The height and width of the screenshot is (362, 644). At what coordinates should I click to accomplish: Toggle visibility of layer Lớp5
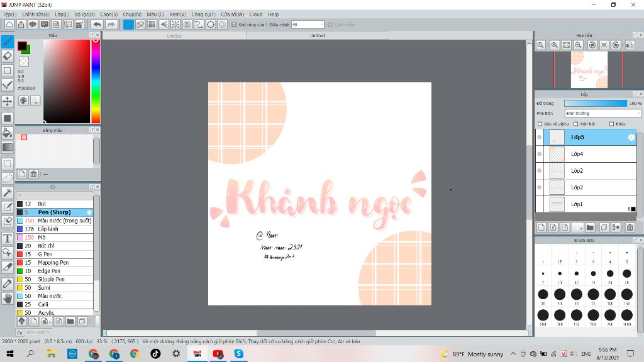point(540,138)
